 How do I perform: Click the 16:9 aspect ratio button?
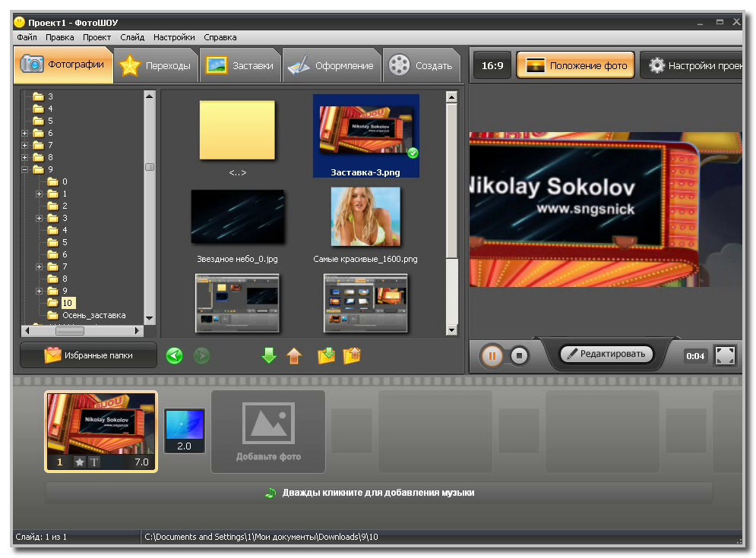click(492, 66)
